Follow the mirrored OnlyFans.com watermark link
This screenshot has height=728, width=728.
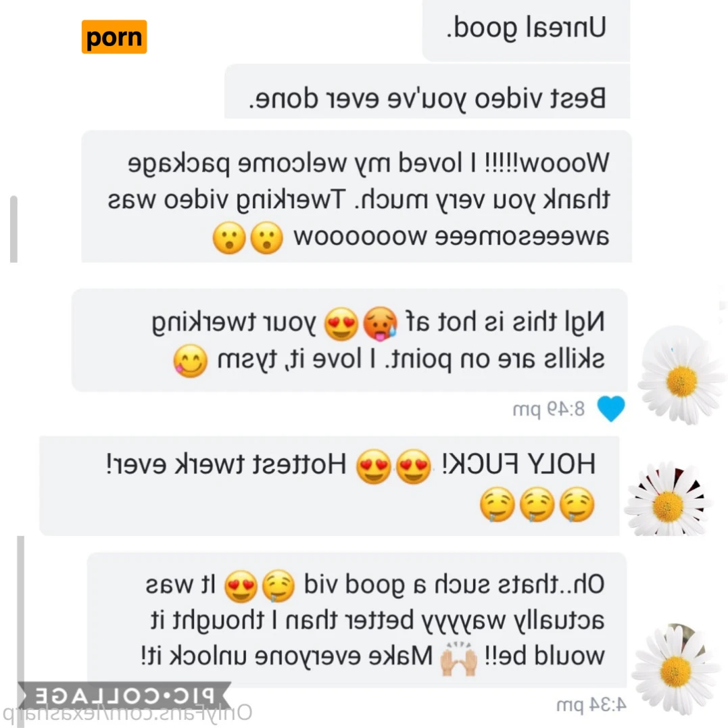[x=127, y=713]
